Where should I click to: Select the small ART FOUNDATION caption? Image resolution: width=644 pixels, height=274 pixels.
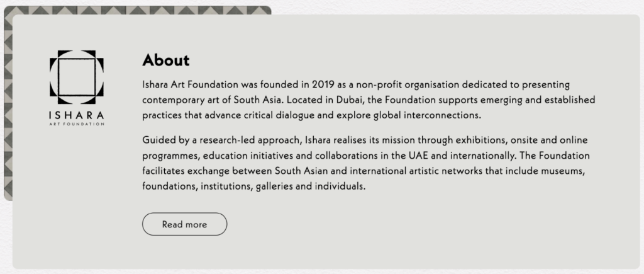tap(76, 124)
